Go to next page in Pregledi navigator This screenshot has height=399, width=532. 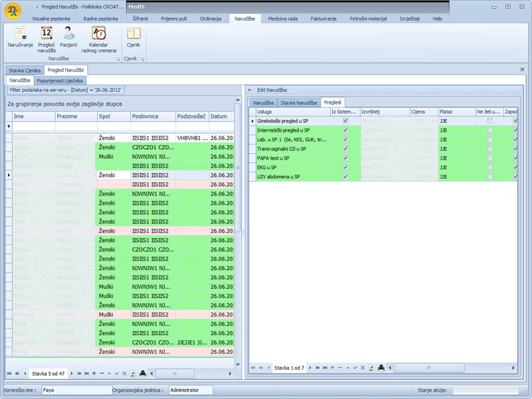(x=318, y=368)
